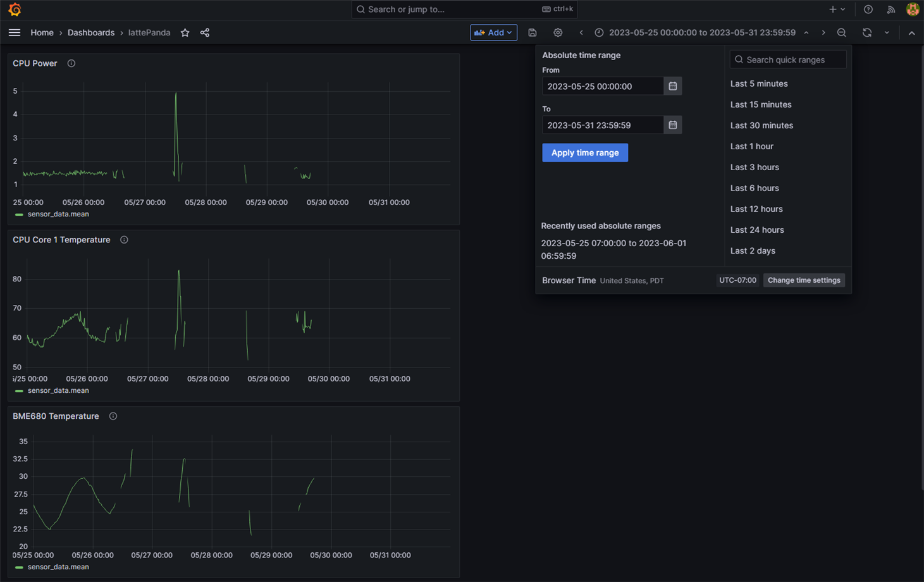This screenshot has height=582, width=924.
Task: Refresh the dashboard
Action: tap(867, 33)
